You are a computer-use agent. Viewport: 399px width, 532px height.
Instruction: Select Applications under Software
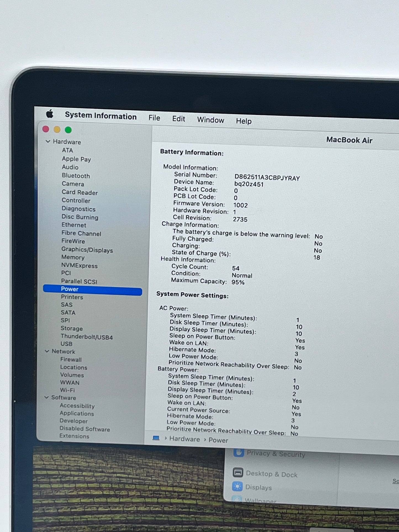pyautogui.click(x=77, y=414)
